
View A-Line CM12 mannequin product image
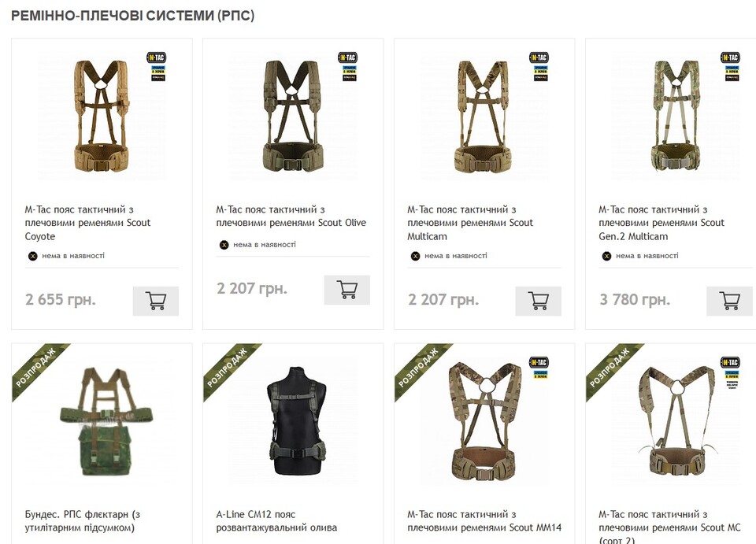(294, 421)
